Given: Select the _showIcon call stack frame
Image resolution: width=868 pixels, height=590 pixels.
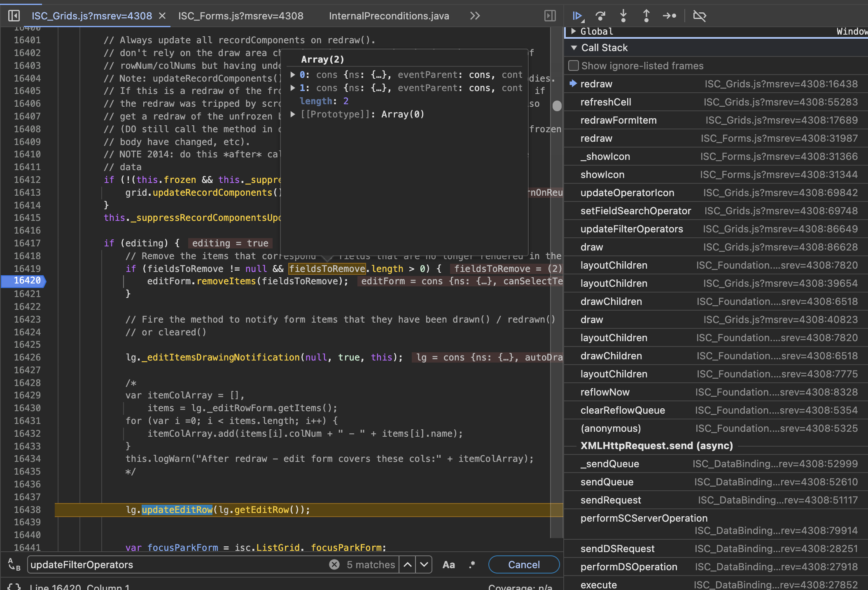Looking at the screenshot, I should point(716,157).
